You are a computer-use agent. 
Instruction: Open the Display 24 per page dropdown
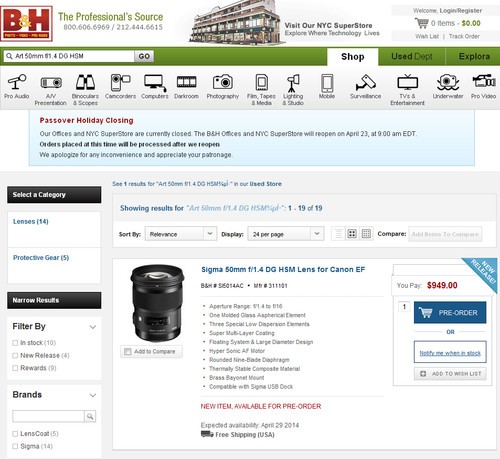point(286,234)
